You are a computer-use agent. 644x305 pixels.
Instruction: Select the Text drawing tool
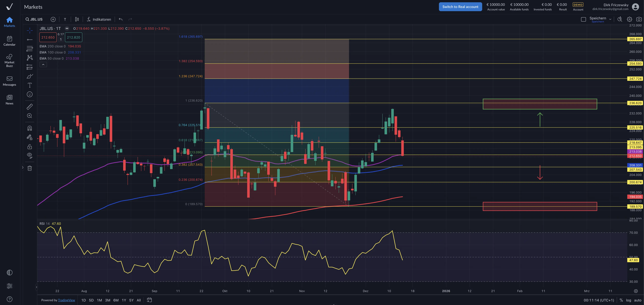click(x=30, y=85)
